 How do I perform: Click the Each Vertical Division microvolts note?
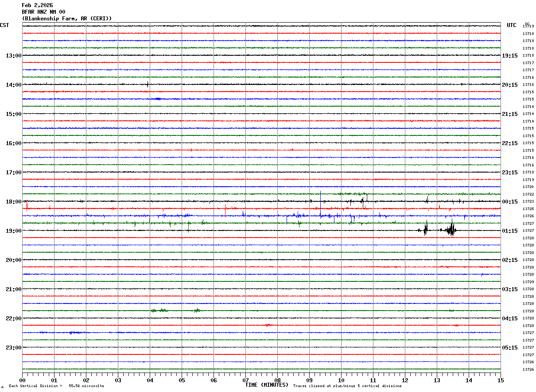[x=56, y=386]
